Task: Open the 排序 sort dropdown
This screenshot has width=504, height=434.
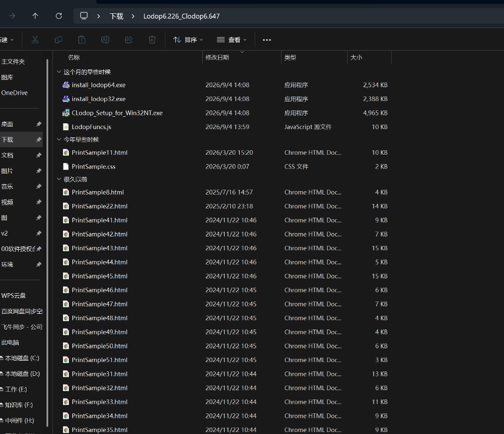Action: click(x=188, y=39)
